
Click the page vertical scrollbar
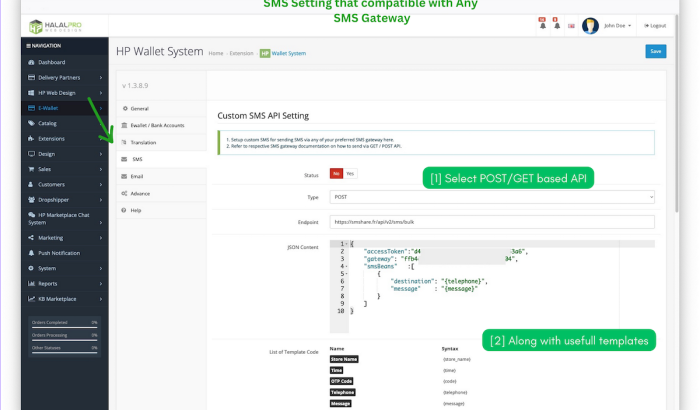click(677, 114)
